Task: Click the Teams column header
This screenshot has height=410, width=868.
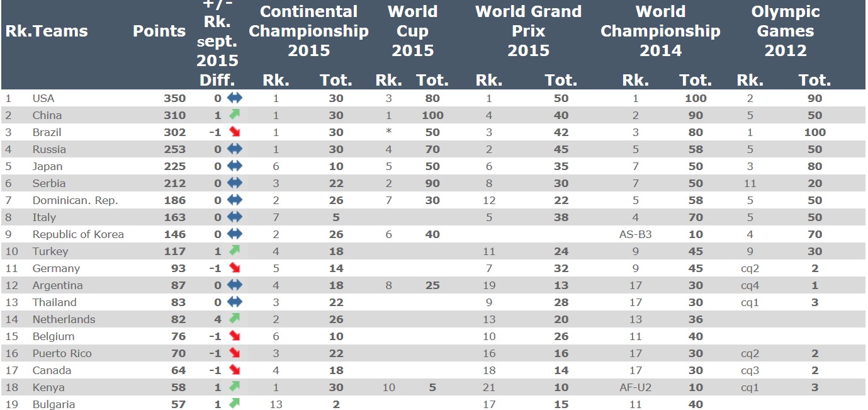Action: pos(60,31)
